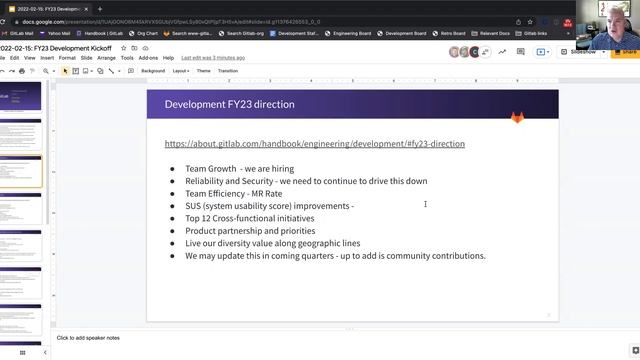Open the Insert menu

(x=47, y=58)
